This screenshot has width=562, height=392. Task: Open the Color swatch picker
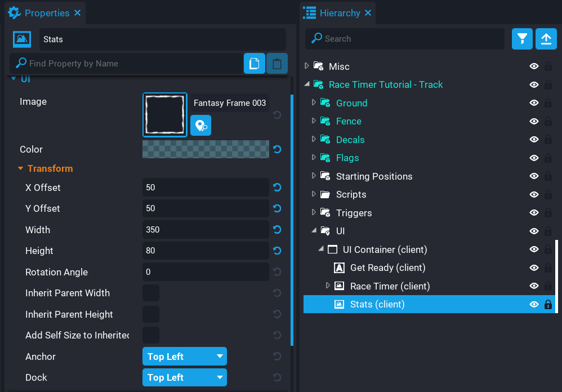206,149
